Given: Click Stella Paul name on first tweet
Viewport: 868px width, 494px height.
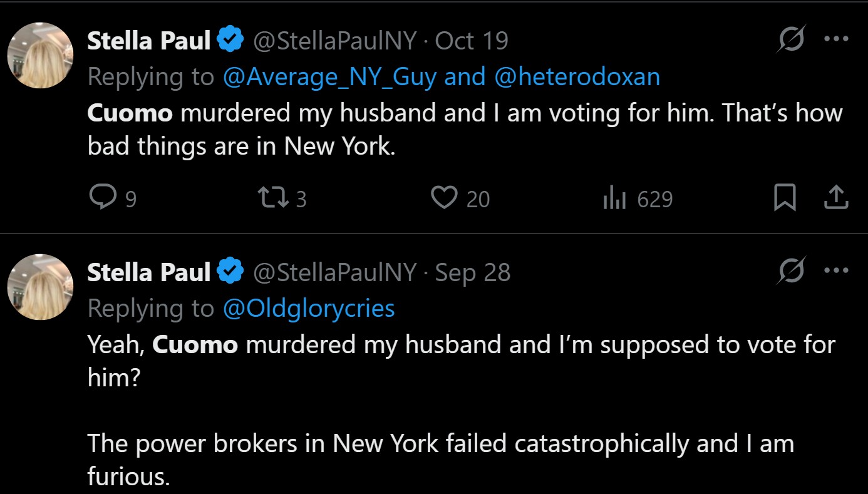Looking at the screenshot, I should [149, 41].
